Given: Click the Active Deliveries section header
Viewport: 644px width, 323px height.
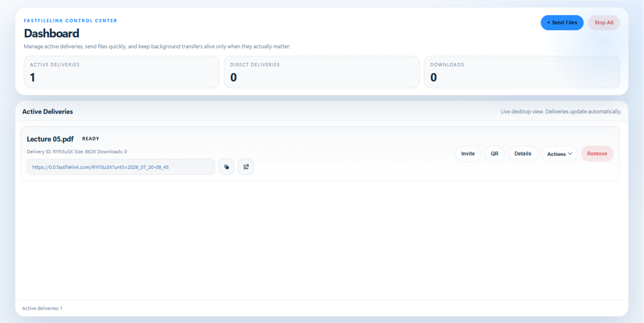Looking at the screenshot, I should point(47,112).
